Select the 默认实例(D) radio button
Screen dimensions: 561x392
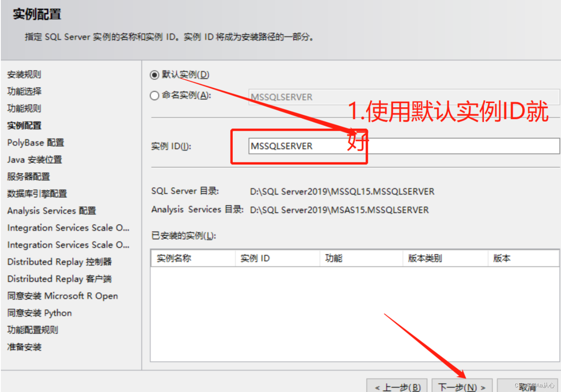point(154,75)
